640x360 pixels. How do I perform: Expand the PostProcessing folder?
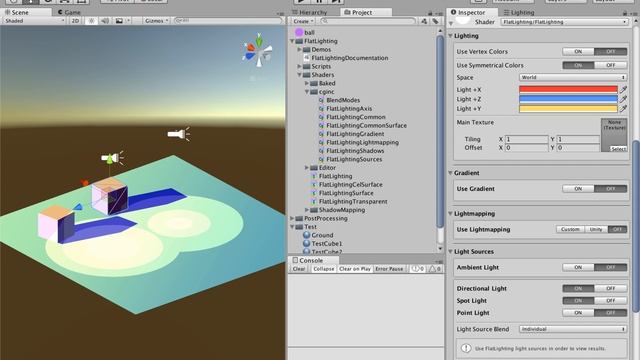(x=292, y=218)
